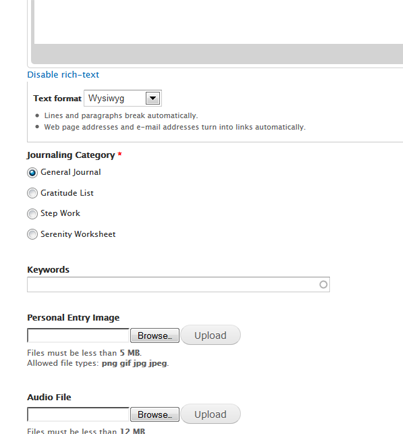Browse for a Personal Entry Image file
Image resolution: width=403 pixels, height=434 pixels.
click(155, 335)
